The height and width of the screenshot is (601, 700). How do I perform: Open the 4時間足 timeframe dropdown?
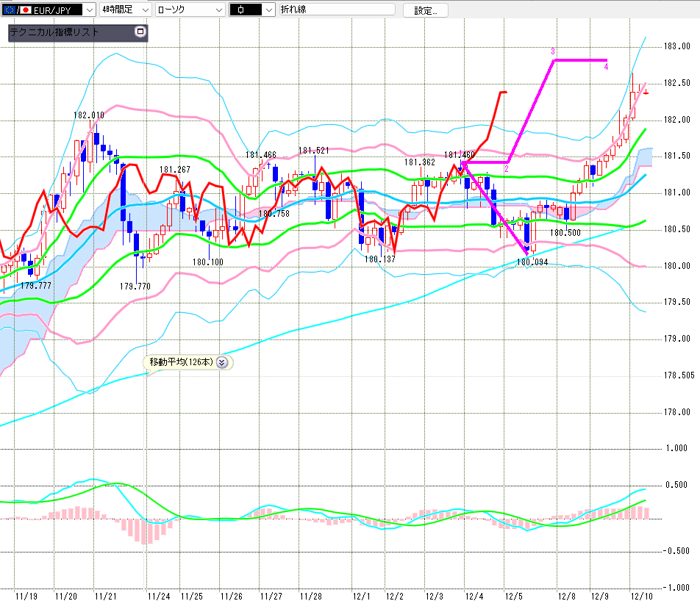click(x=144, y=10)
